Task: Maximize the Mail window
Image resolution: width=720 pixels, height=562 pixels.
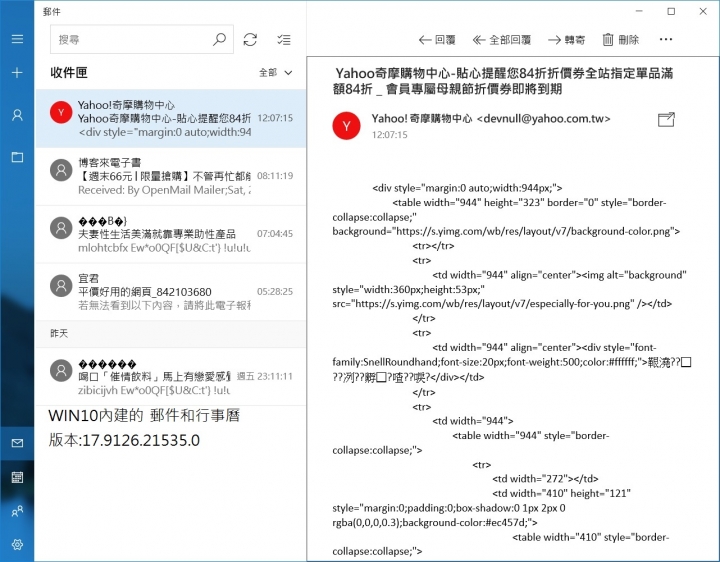Action: click(x=671, y=11)
